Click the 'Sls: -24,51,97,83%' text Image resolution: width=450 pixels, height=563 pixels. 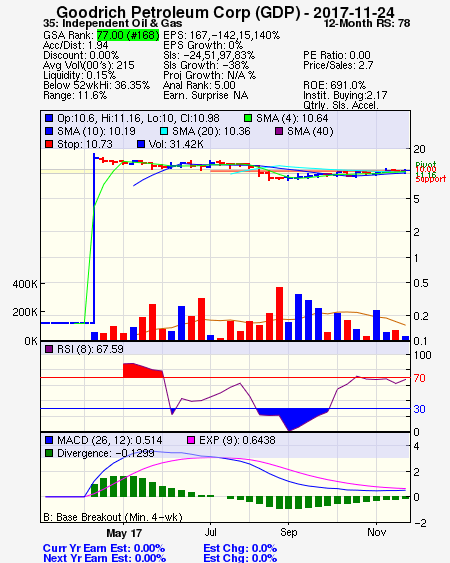pyautogui.click(x=209, y=55)
